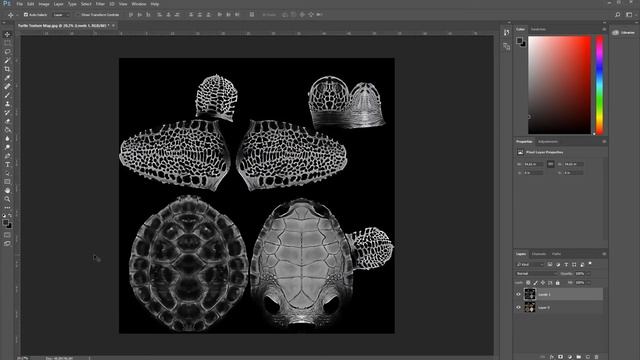Select the Gradient tool
Screen dimensions: 640x360
[7, 130]
